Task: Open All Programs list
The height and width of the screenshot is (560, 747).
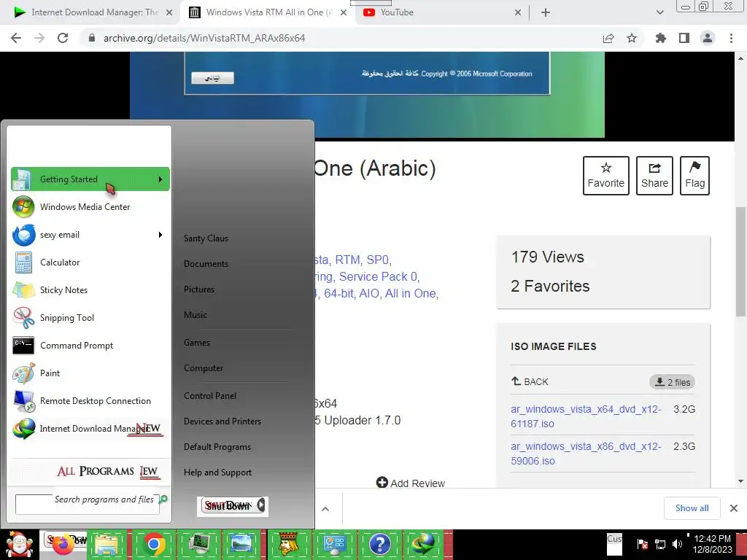Action: [107, 471]
